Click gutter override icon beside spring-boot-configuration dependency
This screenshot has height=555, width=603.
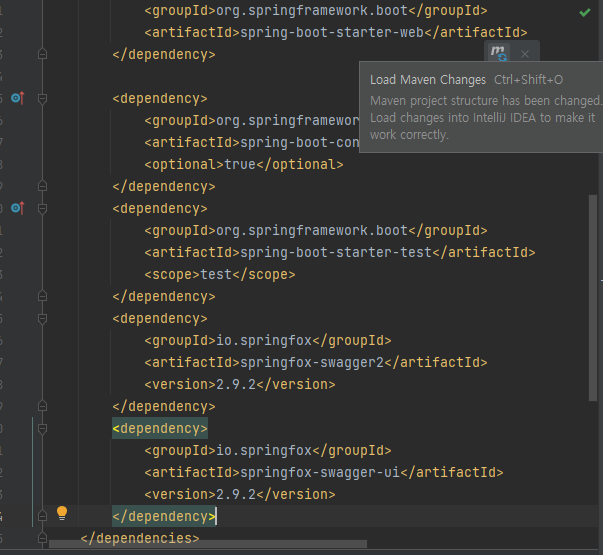(18, 98)
